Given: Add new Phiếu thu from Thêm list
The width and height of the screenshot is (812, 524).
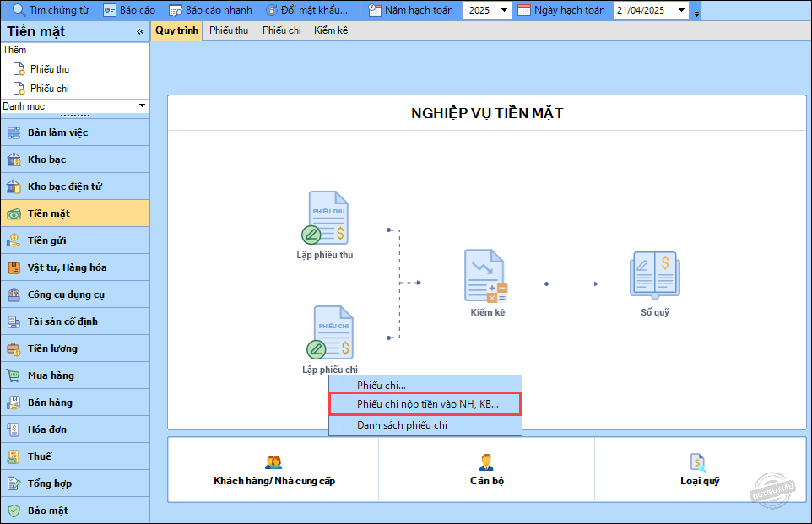Looking at the screenshot, I should point(49,69).
